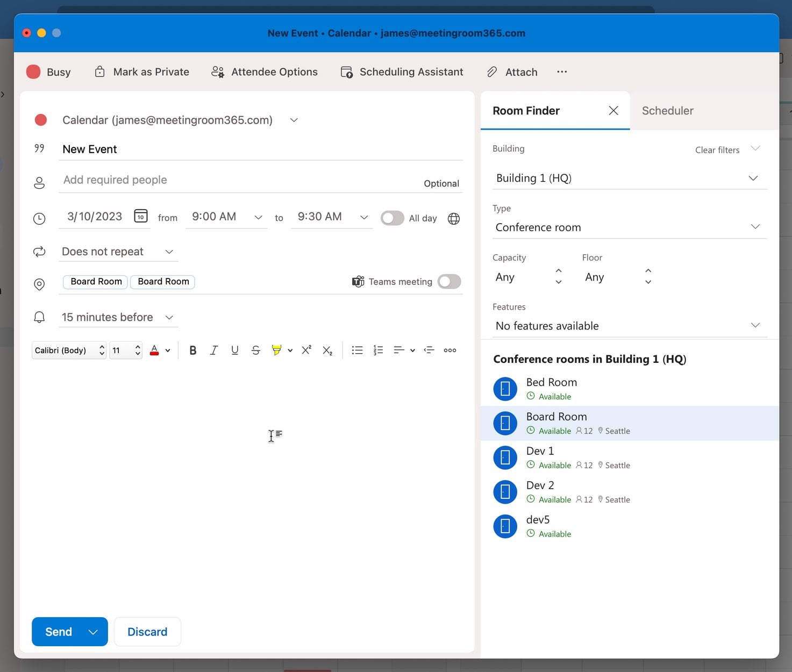
Task: Select the Room Finder tab
Action: pyautogui.click(x=526, y=111)
